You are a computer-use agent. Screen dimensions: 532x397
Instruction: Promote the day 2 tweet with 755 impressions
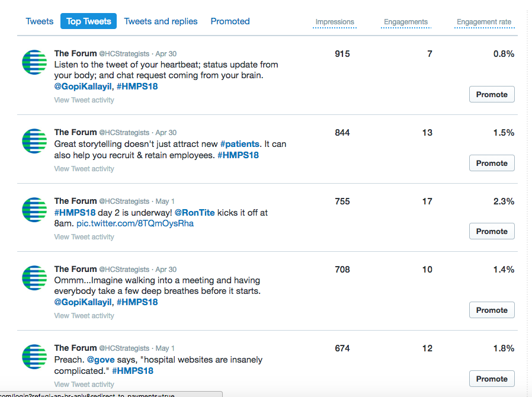click(x=492, y=231)
